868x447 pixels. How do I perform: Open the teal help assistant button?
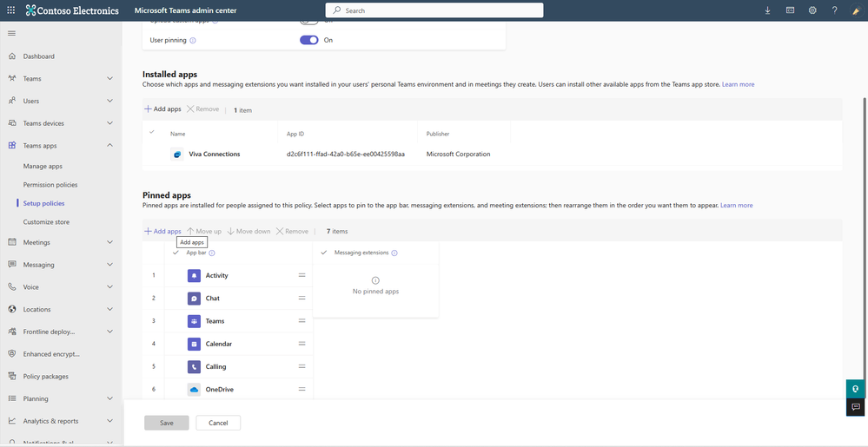pos(855,388)
